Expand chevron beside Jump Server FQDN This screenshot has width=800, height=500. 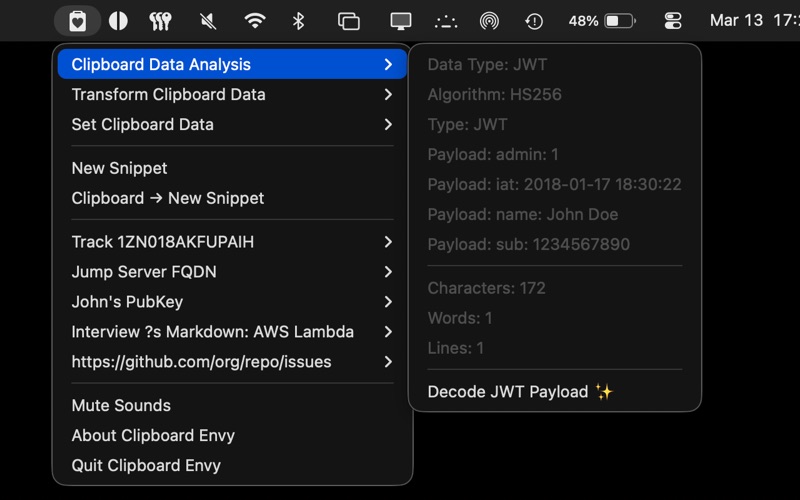388,272
